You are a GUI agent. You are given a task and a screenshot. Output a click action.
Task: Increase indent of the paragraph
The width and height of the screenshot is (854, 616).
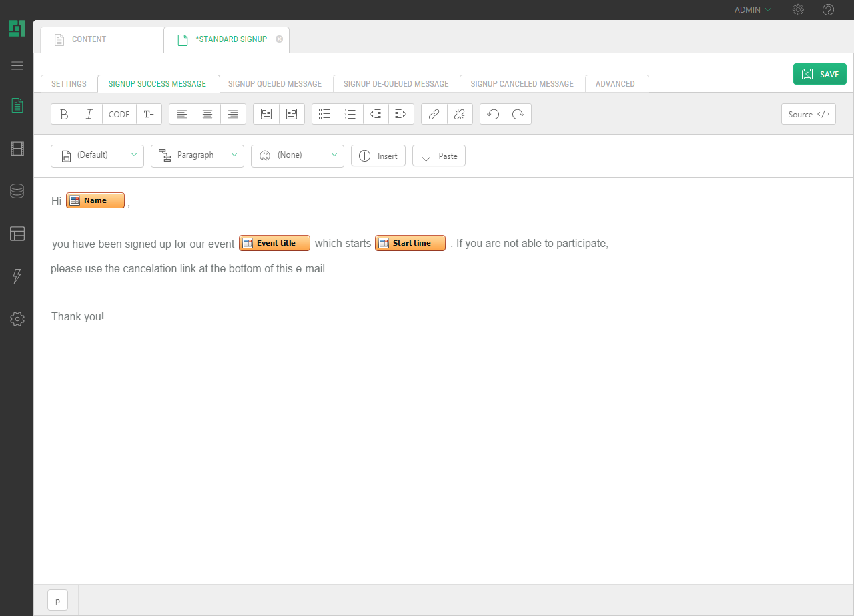[x=401, y=114]
